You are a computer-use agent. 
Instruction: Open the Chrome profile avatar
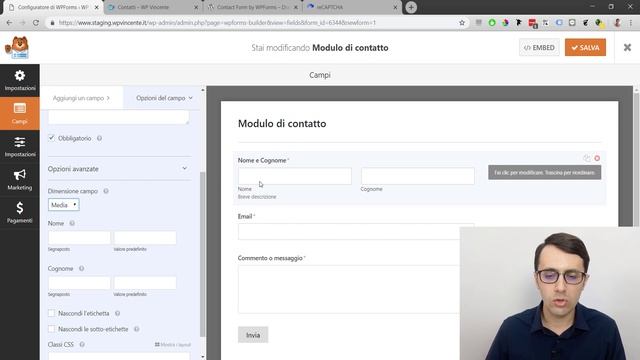617,23
